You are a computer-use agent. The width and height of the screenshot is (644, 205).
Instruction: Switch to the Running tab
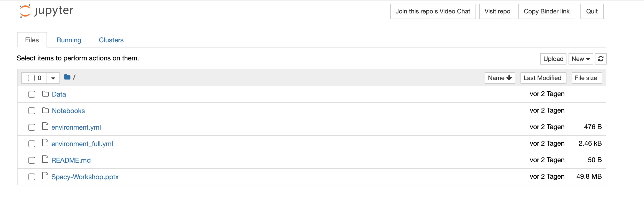pos(69,40)
